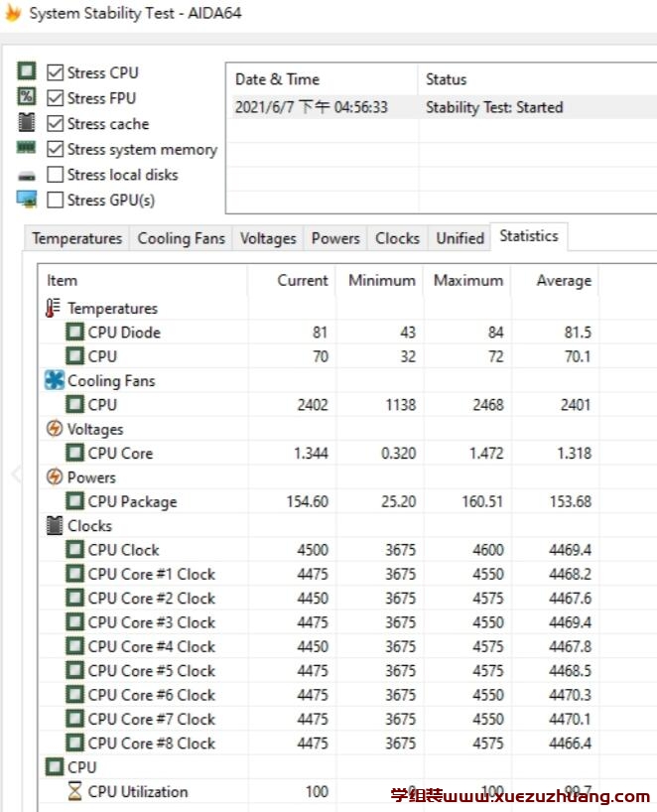Click the Temperatures group label

point(112,308)
